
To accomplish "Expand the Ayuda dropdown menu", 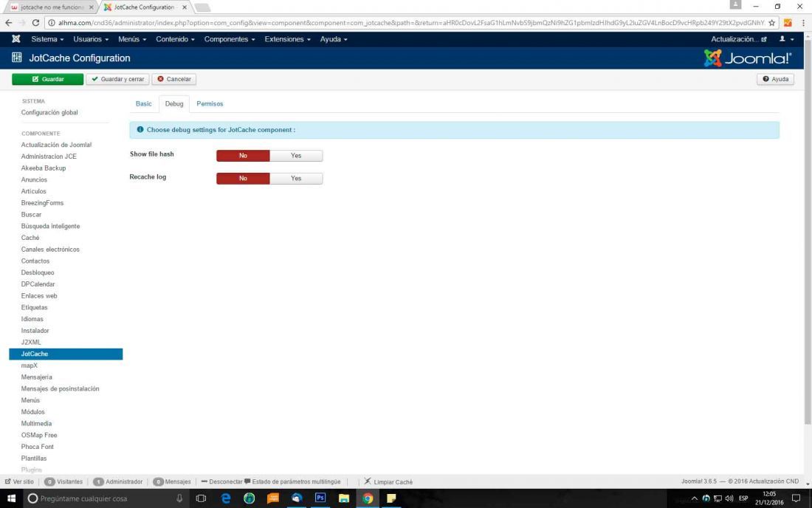I will click(334, 39).
